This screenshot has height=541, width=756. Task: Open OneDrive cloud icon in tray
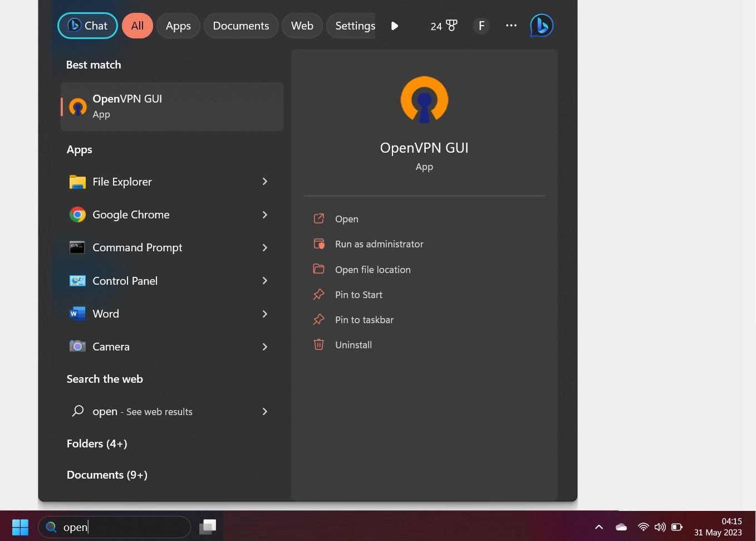pyautogui.click(x=621, y=527)
